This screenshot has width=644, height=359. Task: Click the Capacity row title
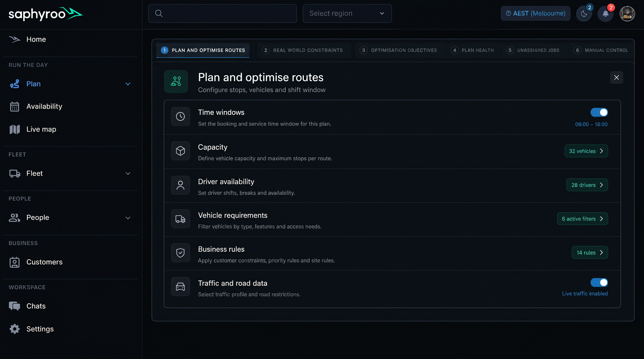213,147
